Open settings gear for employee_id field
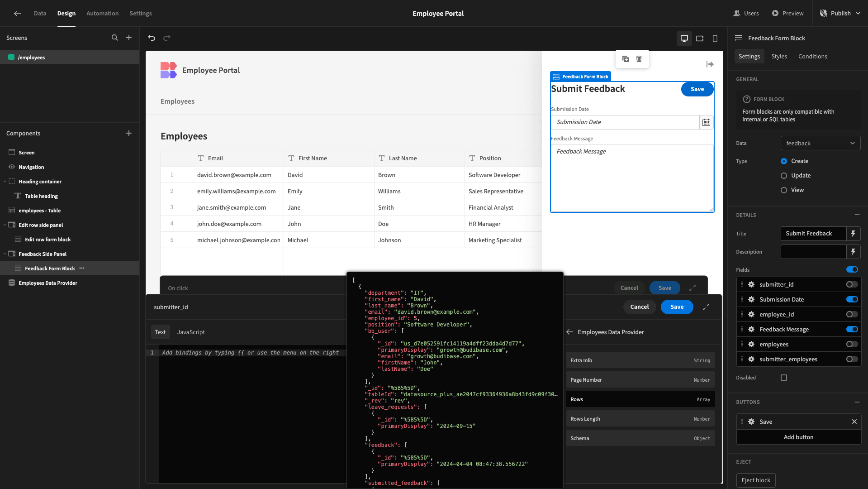This screenshot has width=868, height=489. [751, 314]
